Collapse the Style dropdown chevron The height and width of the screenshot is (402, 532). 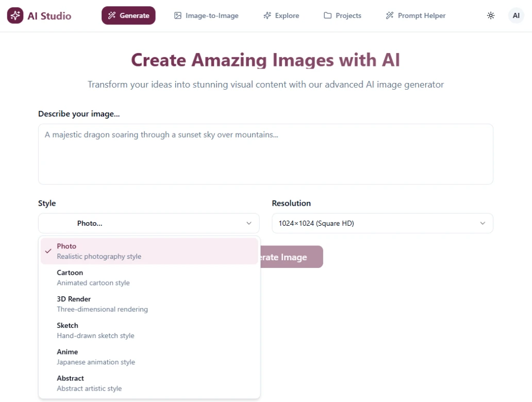[x=248, y=223]
